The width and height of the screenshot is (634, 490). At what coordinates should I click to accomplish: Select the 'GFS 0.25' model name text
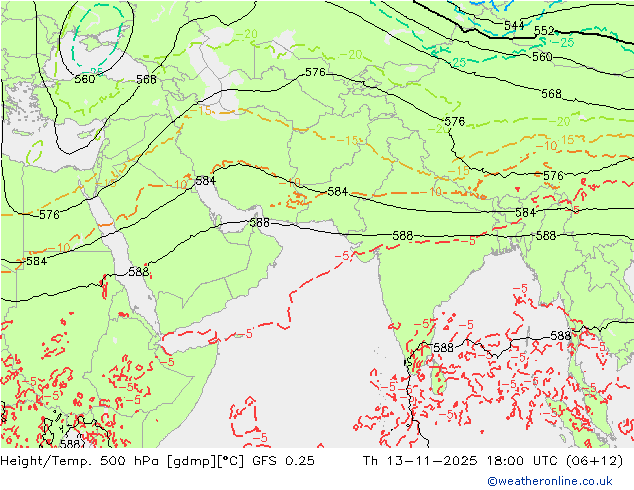tap(283, 461)
